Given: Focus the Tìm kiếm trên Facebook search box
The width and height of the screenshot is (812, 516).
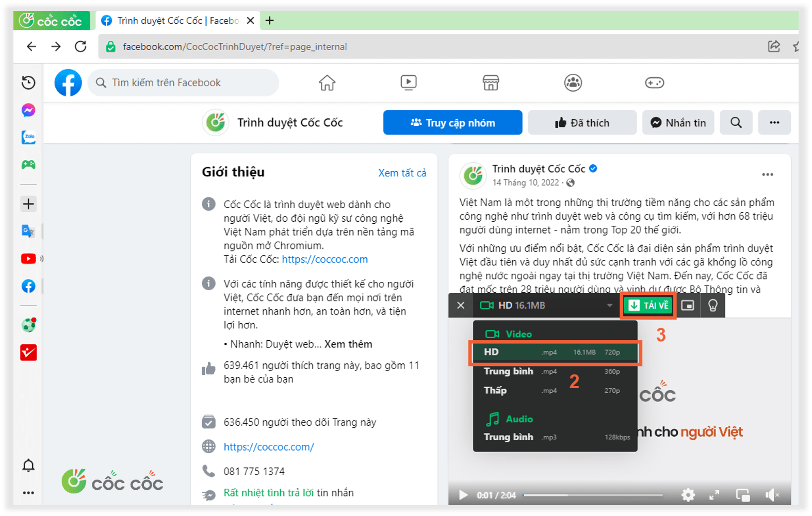Looking at the screenshot, I should coord(184,82).
